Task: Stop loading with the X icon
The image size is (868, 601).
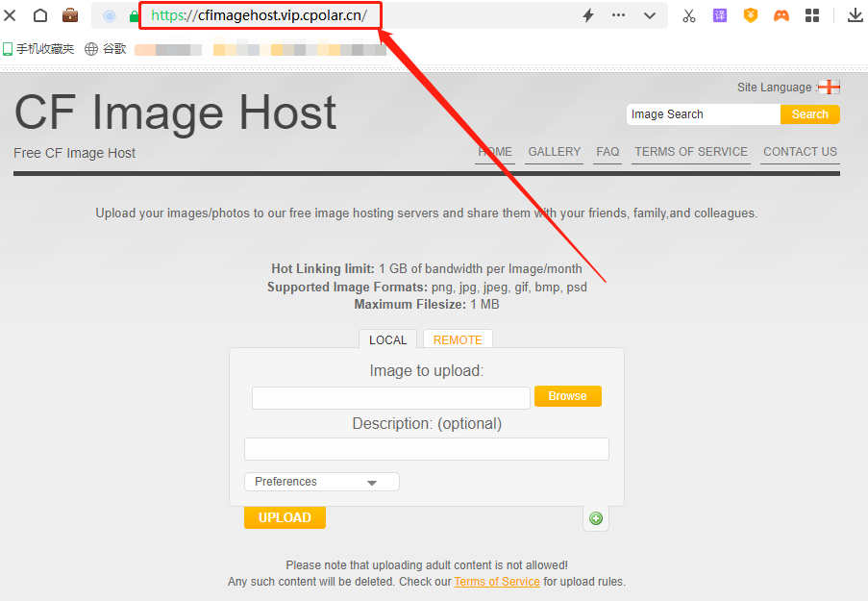Action: pyautogui.click(x=11, y=15)
